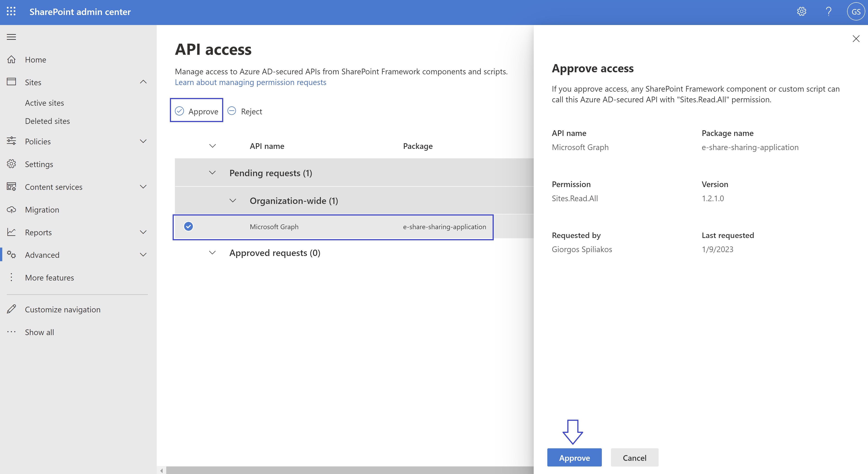Click 'Sites.Read.All' permission value in panel
The width and height of the screenshot is (868, 474).
tap(575, 198)
